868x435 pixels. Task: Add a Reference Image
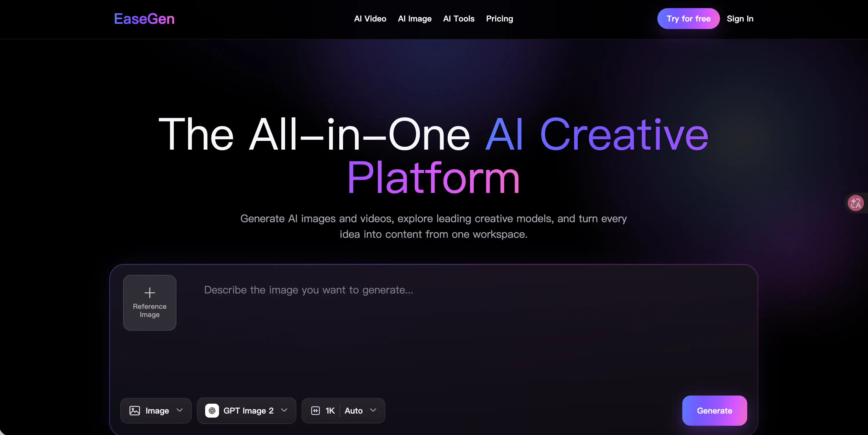(x=149, y=302)
